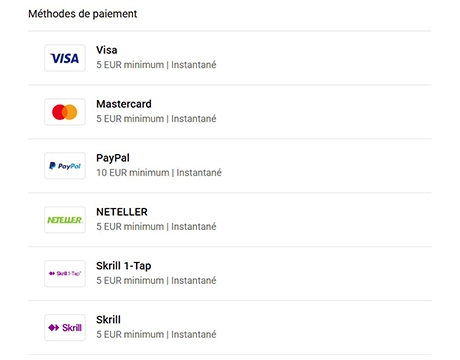Click the Mastercard red-orange circles logo
The width and height of the screenshot is (460, 360).
click(x=65, y=112)
